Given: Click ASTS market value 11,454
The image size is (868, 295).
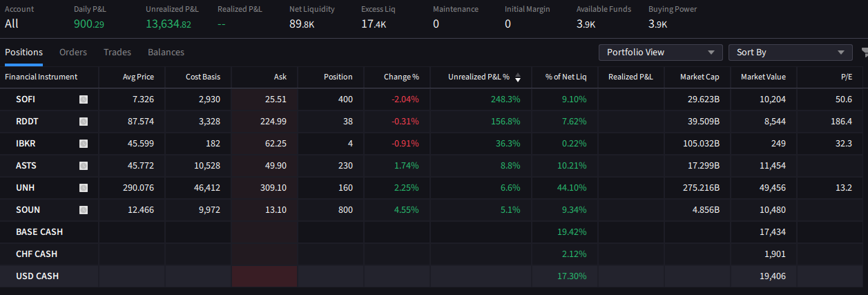Looking at the screenshot, I should (x=773, y=166).
